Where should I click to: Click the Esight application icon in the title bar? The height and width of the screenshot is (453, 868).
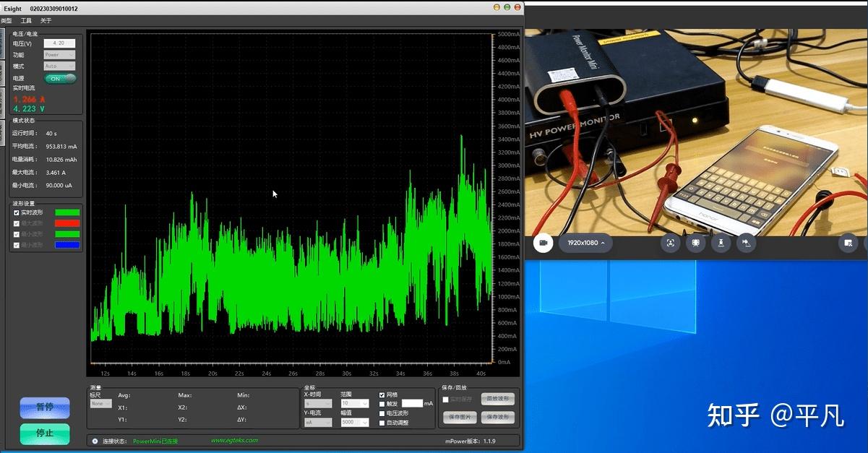click(x=5, y=8)
